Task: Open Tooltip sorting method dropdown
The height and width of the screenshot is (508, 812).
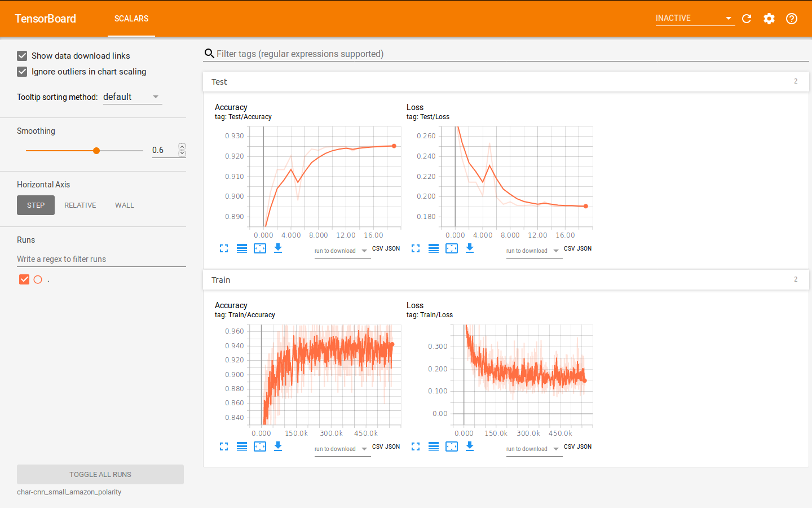Action: point(133,97)
